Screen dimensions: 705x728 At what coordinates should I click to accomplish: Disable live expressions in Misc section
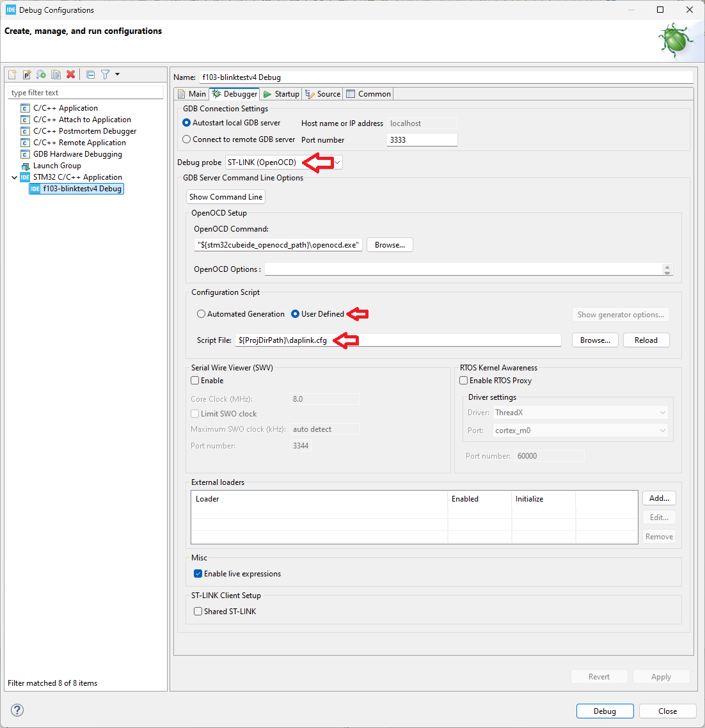coord(198,573)
